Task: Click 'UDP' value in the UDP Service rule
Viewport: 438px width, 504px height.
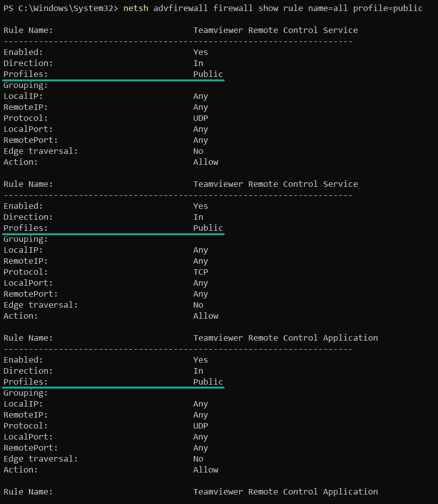Action: [x=201, y=118]
